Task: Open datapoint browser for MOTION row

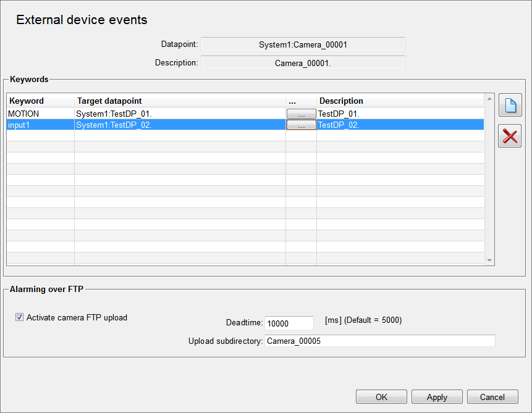Action: click(301, 114)
